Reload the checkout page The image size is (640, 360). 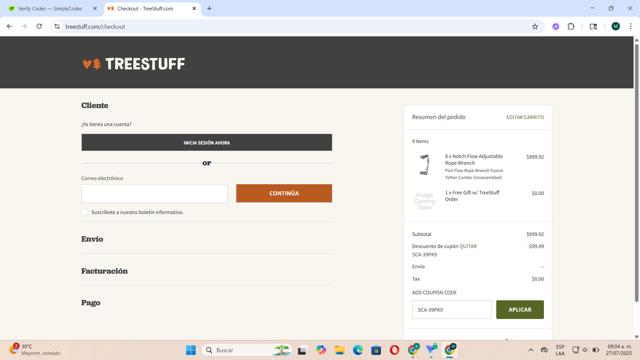[39, 27]
